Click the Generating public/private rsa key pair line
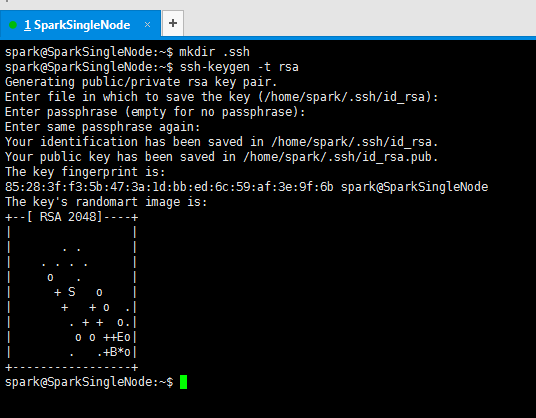 click(x=141, y=82)
